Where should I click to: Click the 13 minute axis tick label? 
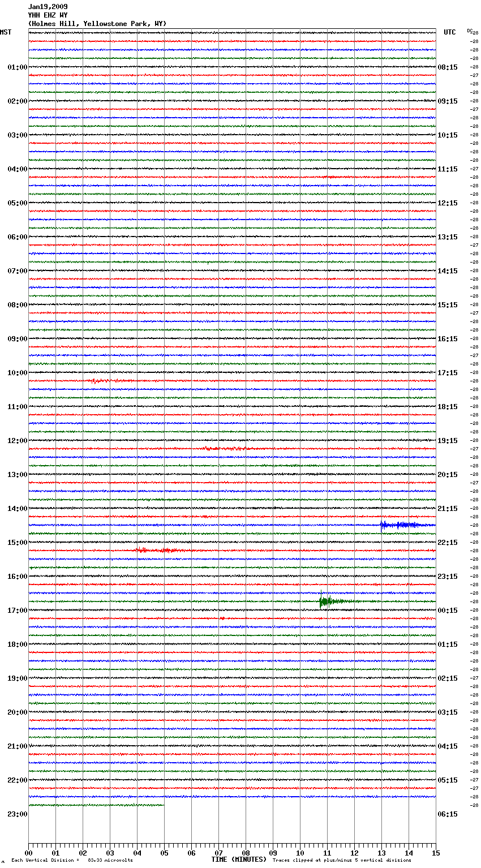pos(381,853)
